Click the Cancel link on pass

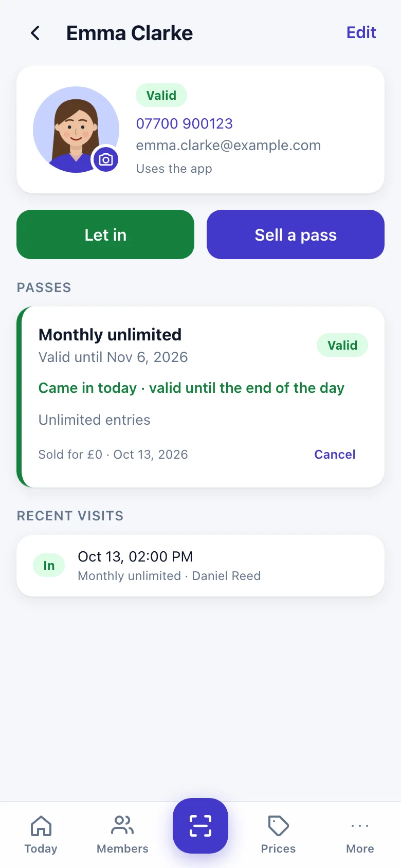[335, 455]
